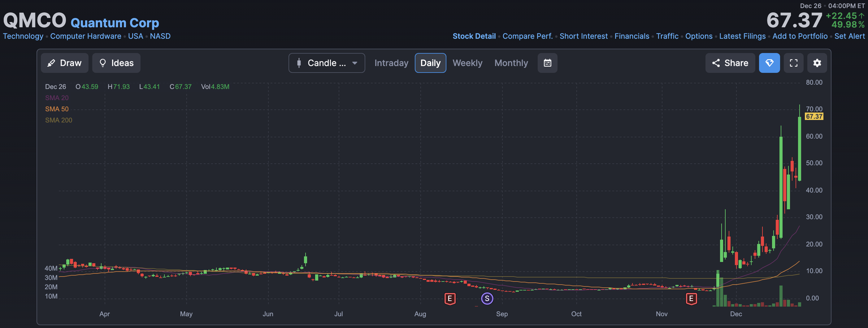Click the 67.37 current price tag on axis
Screen dimensions: 868x328
[x=814, y=117]
